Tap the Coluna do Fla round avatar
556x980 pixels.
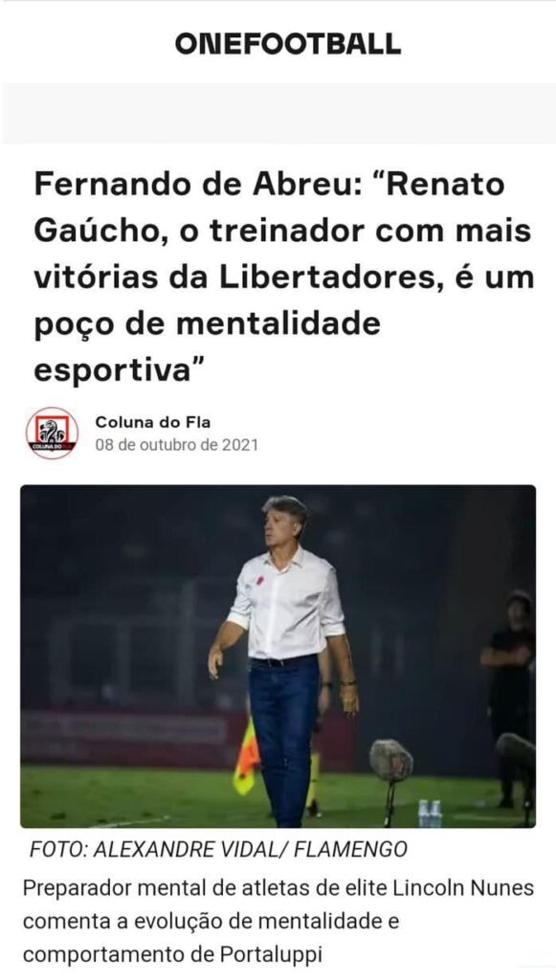(52, 434)
